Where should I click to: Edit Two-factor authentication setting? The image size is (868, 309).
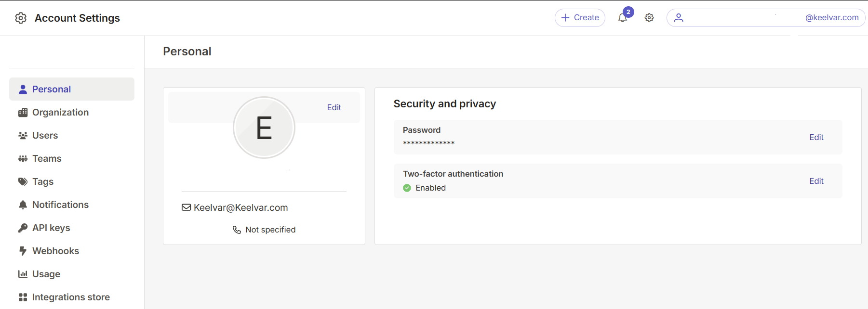(816, 181)
